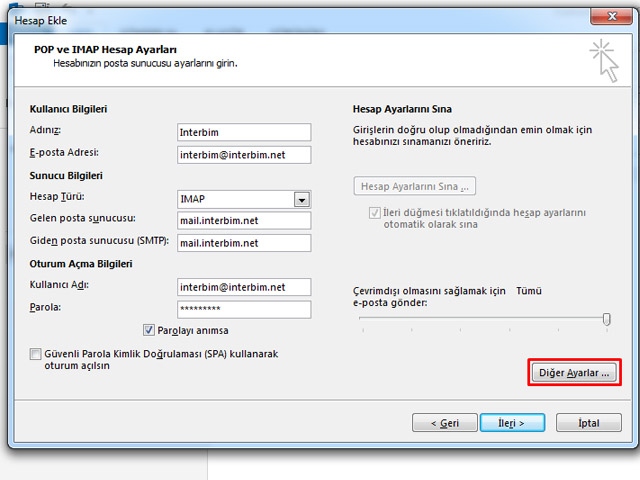Click the Kullanıcı Adı input field
Viewport: 640px width, 480px height.
(x=244, y=288)
